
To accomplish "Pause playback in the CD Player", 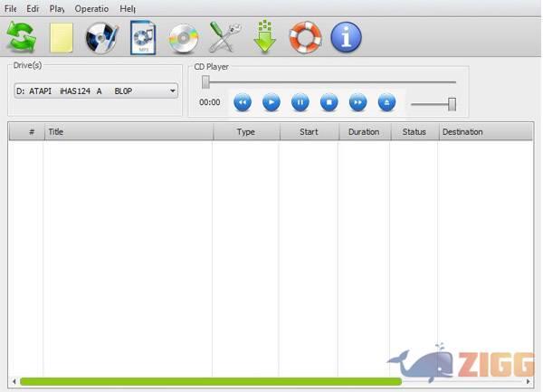I will [x=300, y=102].
